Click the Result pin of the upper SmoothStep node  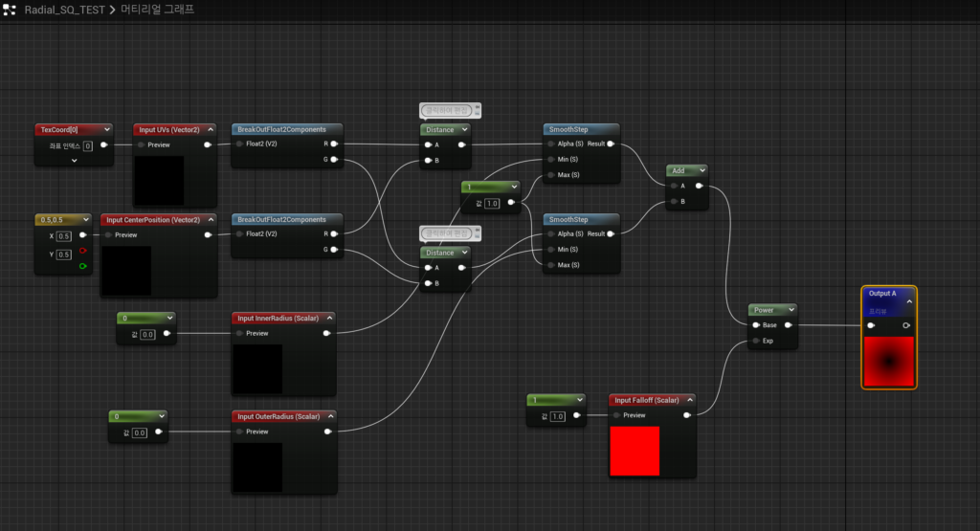tap(612, 144)
